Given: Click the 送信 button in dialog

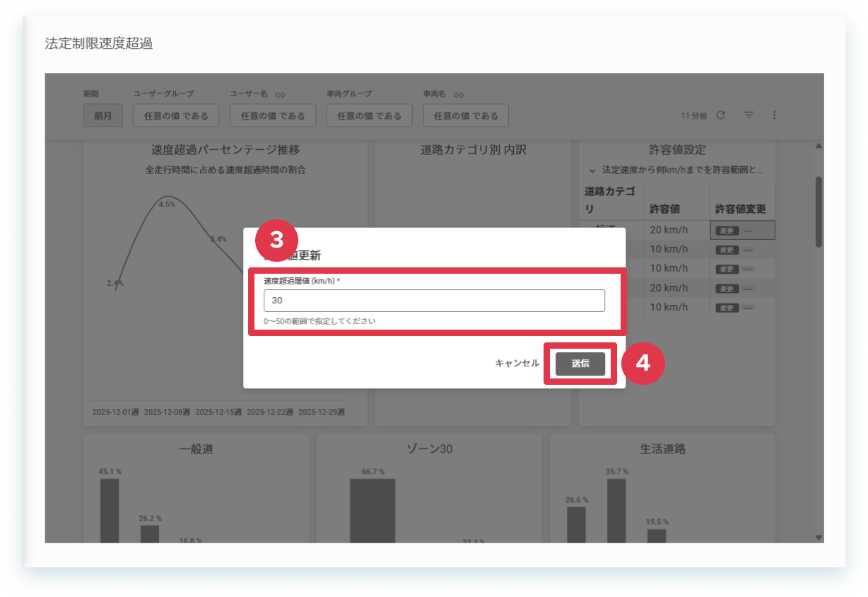Looking at the screenshot, I should (580, 364).
